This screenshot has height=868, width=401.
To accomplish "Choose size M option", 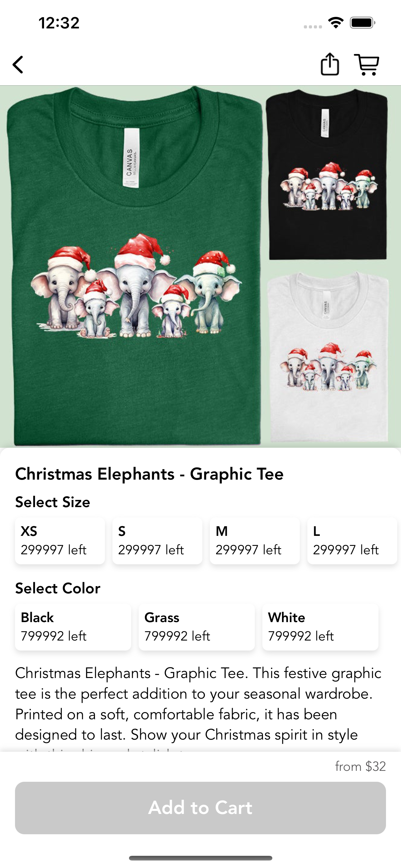I will [255, 541].
